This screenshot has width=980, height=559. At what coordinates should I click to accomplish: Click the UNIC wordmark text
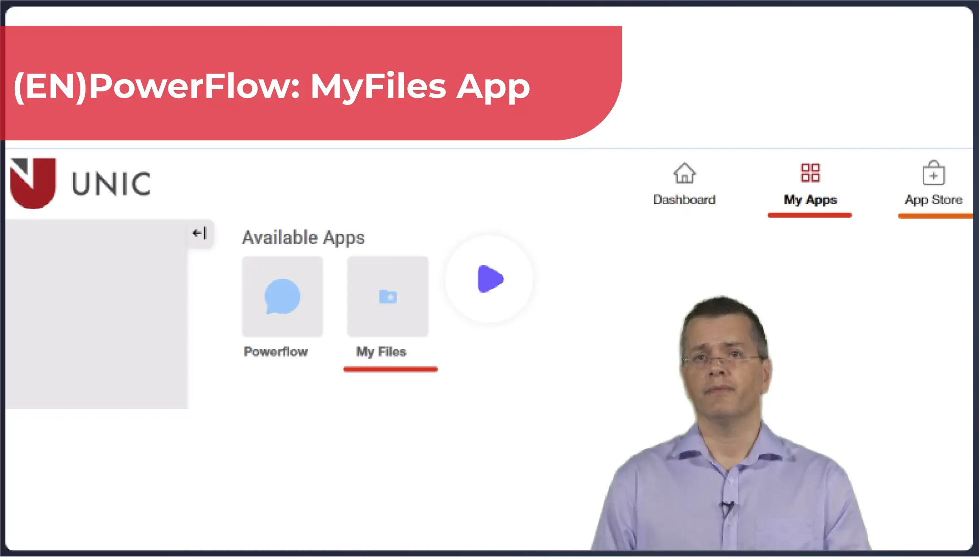[x=111, y=184]
